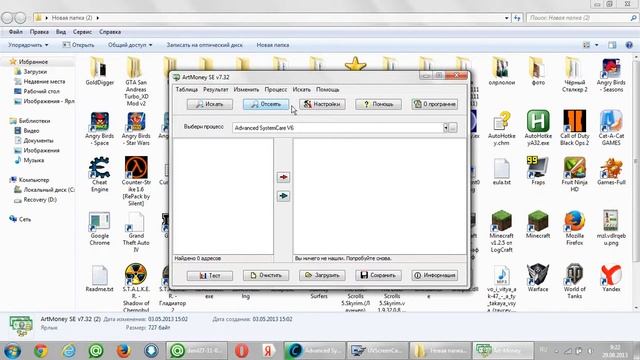Open Локальный диск (C:) in sidebar

pyautogui.click(x=44, y=190)
